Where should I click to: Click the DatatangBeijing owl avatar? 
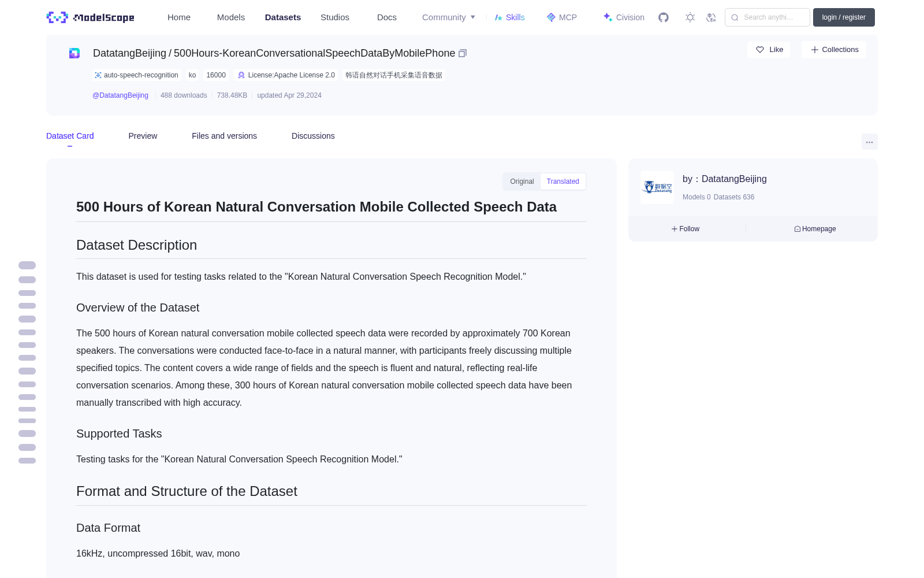(657, 187)
